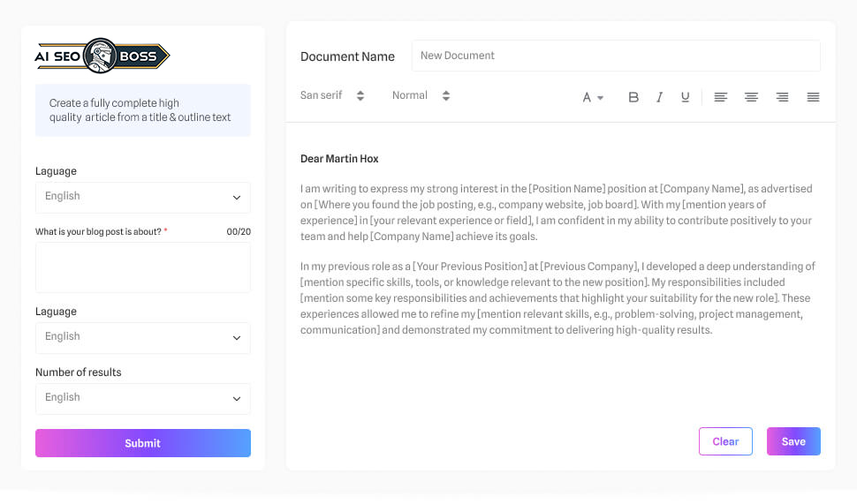Viewport: 857px width, 504px height.
Task: Apply italic formatting to text
Action: [x=659, y=97]
